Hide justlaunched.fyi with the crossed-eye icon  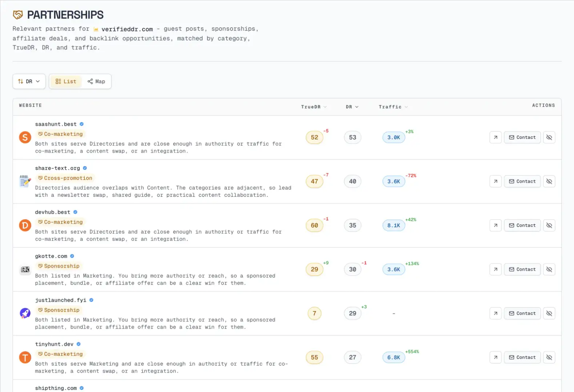click(549, 313)
